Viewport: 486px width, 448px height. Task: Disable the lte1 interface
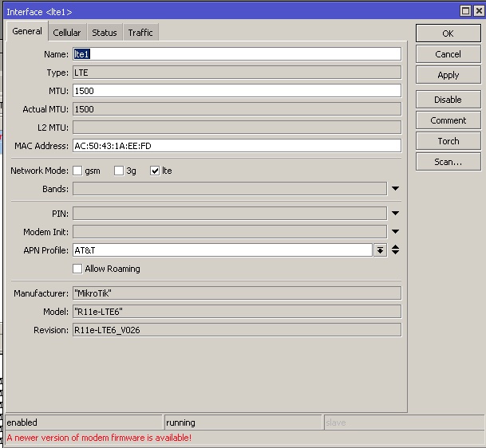click(x=448, y=100)
